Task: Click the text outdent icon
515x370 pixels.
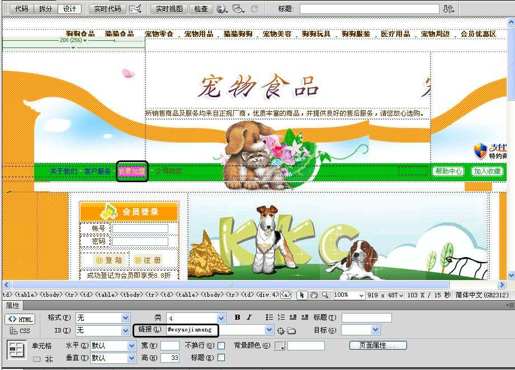Action: (293, 317)
